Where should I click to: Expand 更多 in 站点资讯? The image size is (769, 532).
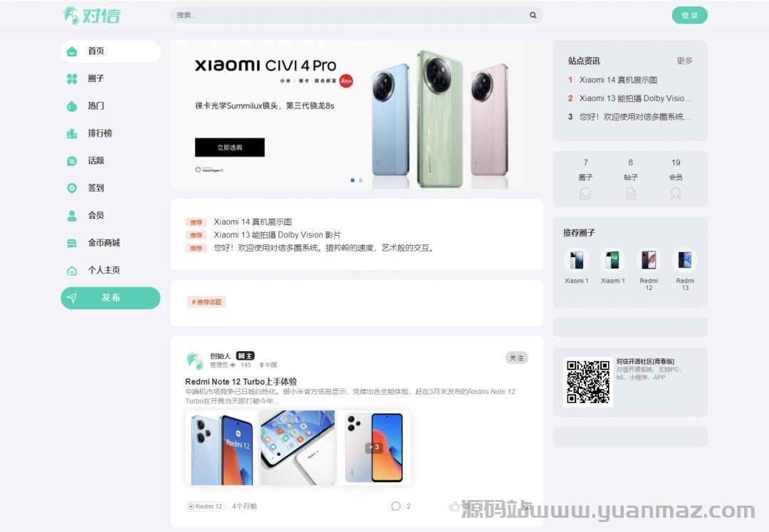[684, 61]
